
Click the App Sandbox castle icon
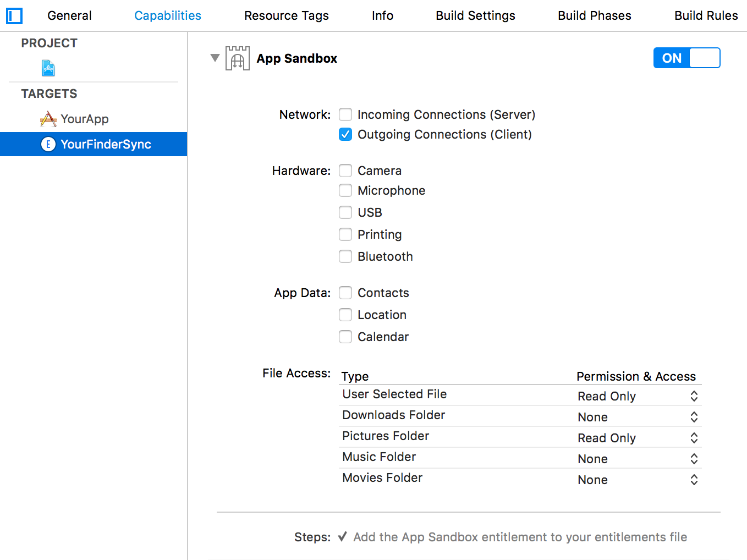pyautogui.click(x=237, y=58)
